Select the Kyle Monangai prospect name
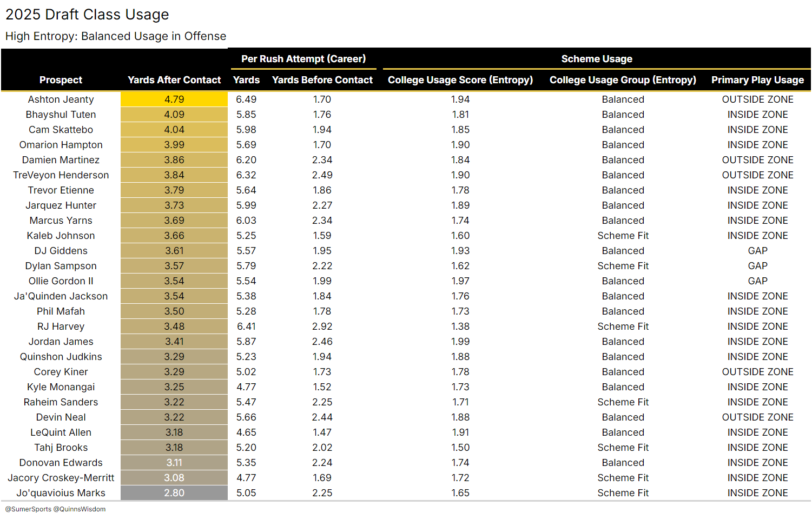812x513 pixels. pos(61,387)
